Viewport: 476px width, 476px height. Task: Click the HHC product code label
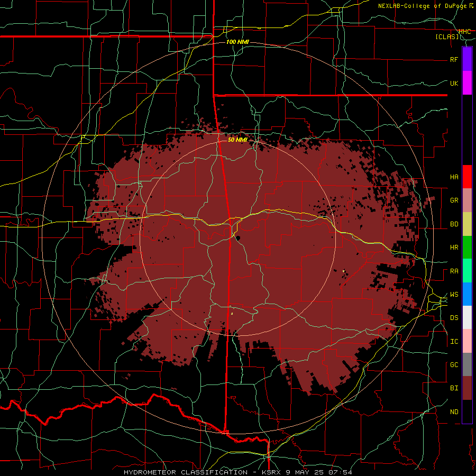click(x=464, y=32)
